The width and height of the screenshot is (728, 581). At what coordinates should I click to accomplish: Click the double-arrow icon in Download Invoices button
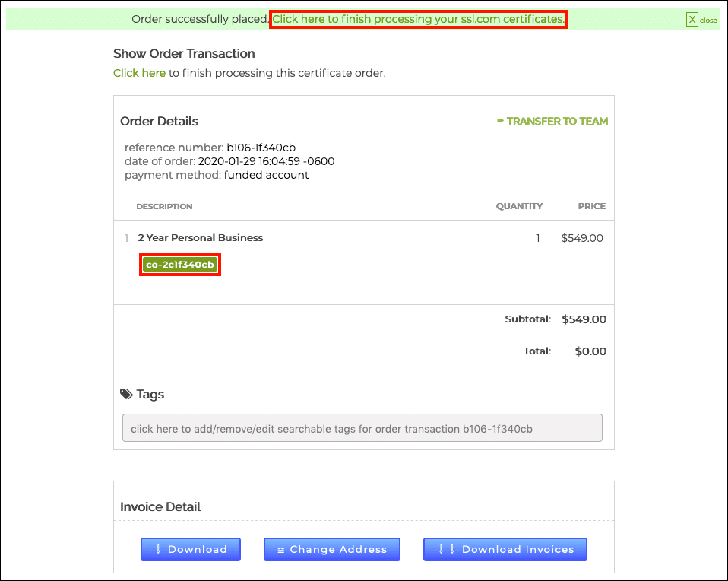(x=447, y=549)
